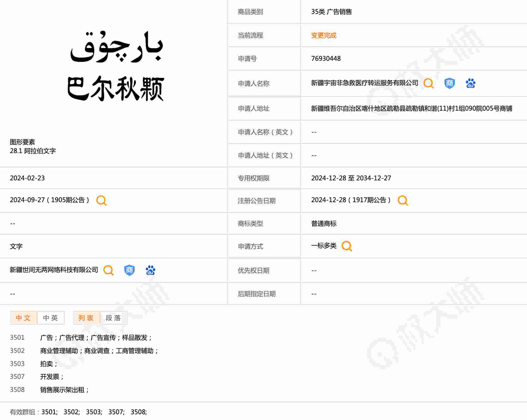This screenshot has height=420, width=527.
Task: Select 列表 list layout
Action: point(86,318)
